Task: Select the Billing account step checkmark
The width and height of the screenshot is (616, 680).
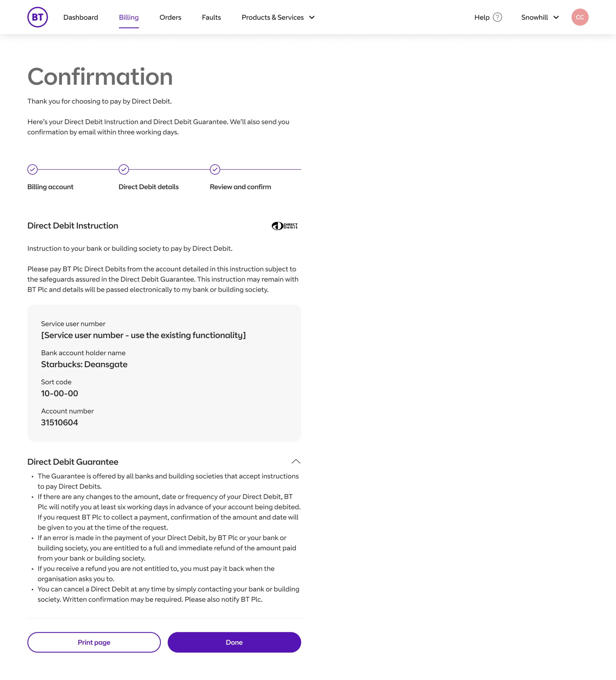Action: click(x=32, y=169)
